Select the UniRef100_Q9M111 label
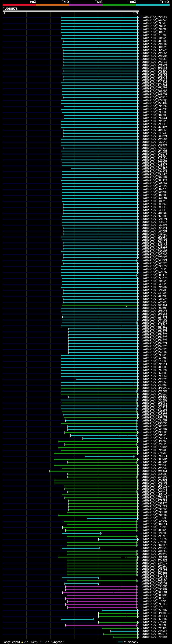 (x=154, y=364)
